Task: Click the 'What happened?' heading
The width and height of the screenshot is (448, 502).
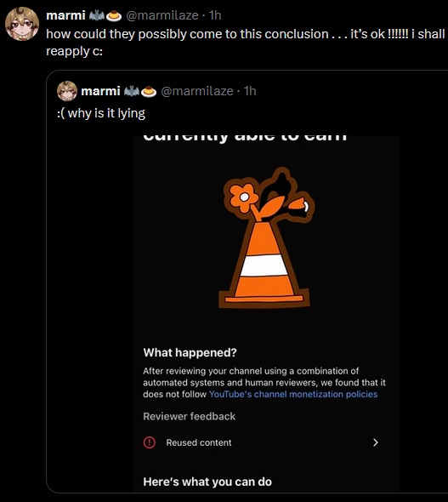Action: (x=190, y=352)
